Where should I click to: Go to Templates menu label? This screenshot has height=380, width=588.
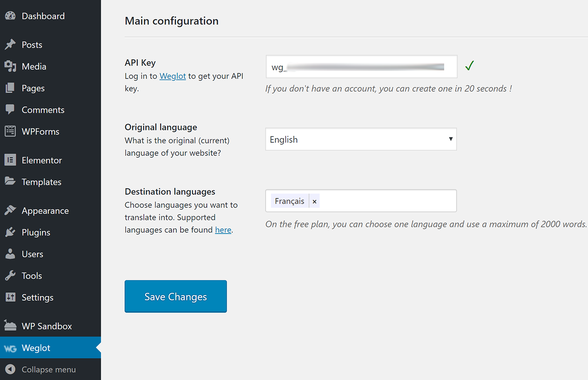point(41,182)
